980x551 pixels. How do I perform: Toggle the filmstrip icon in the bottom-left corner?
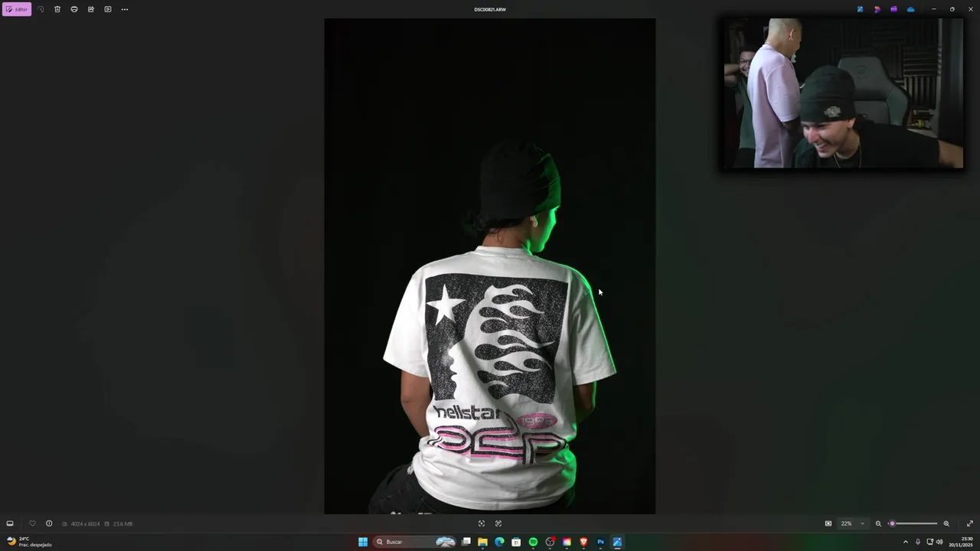[x=10, y=523]
